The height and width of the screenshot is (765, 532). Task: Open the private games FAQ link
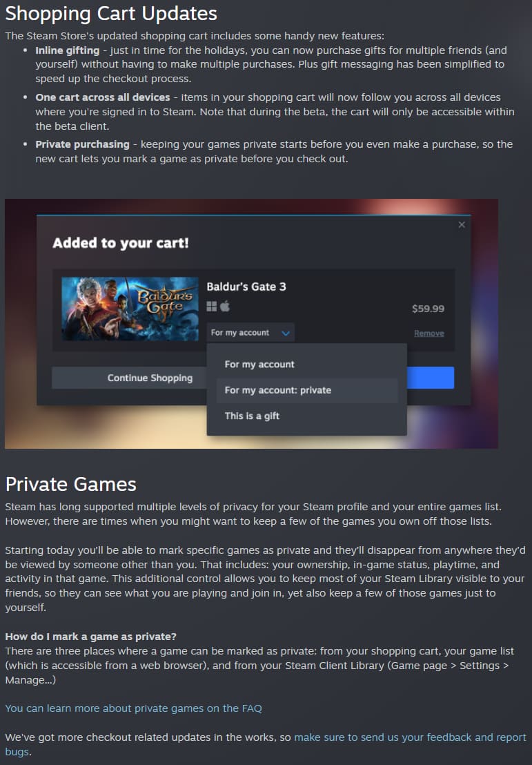coord(134,708)
